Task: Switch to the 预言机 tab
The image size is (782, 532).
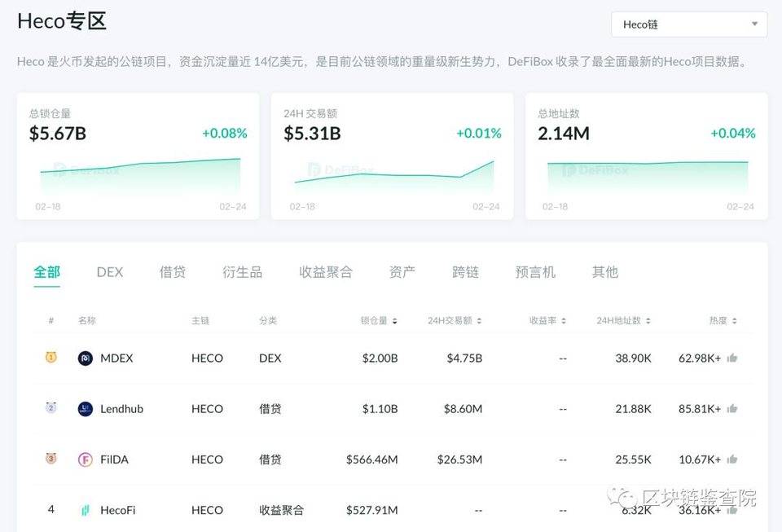Action: [535, 272]
